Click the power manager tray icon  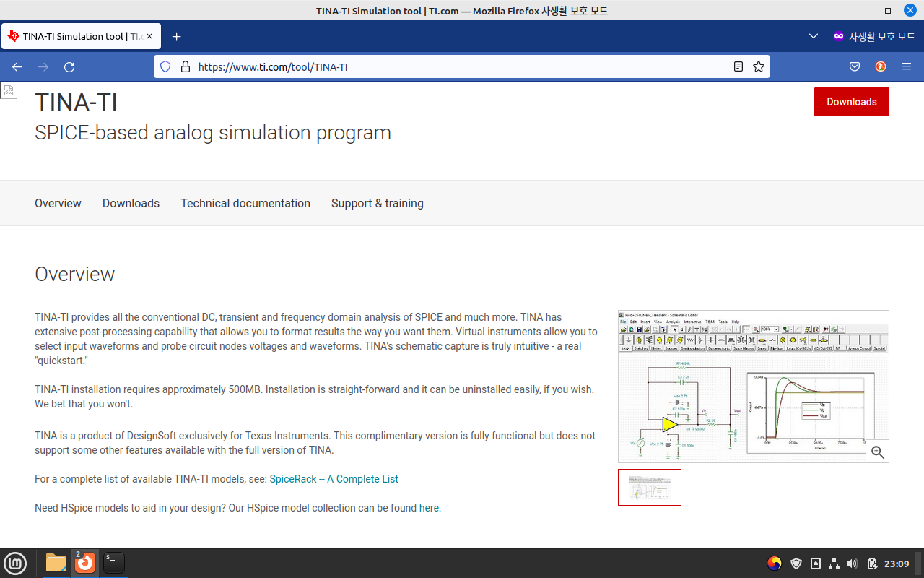click(x=872, y=564)
